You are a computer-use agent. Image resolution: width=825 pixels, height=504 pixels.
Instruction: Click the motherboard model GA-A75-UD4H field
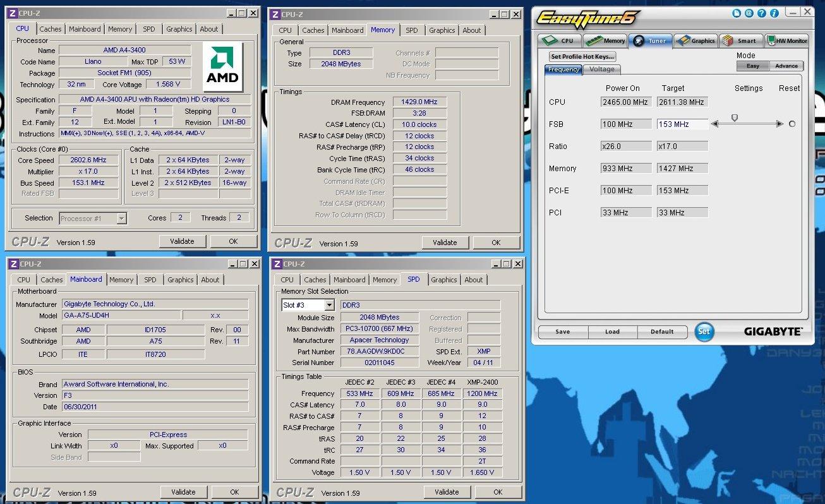pos(121,315)
